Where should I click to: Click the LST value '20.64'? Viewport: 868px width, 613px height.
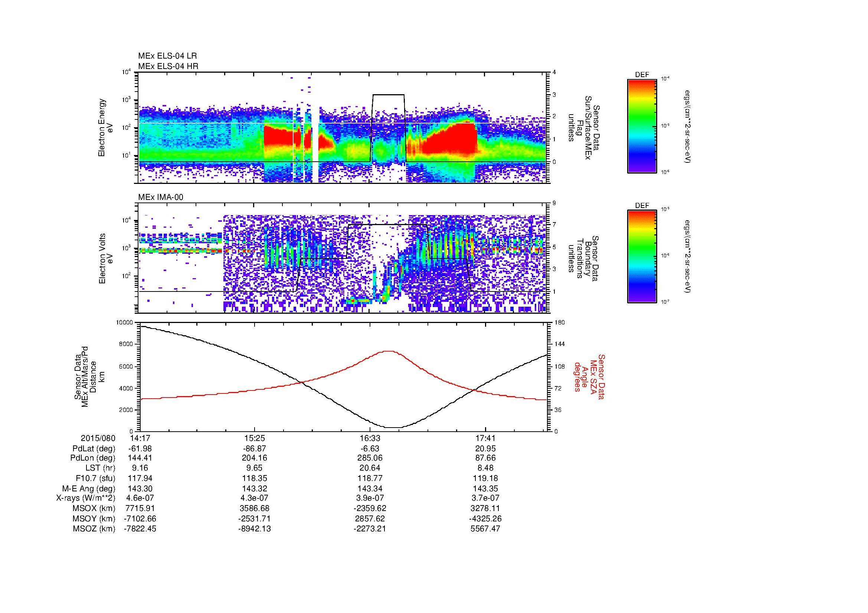pos(370,468)
